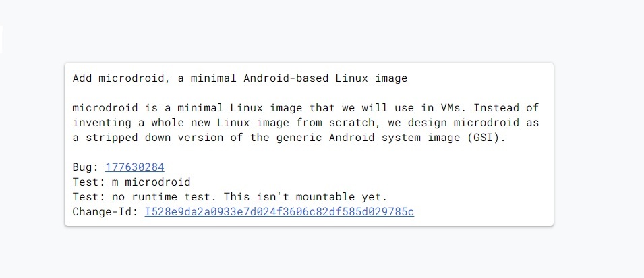Click the word 'runtime' in the test line
Screen dimensions: 644x278
[154, 197]
